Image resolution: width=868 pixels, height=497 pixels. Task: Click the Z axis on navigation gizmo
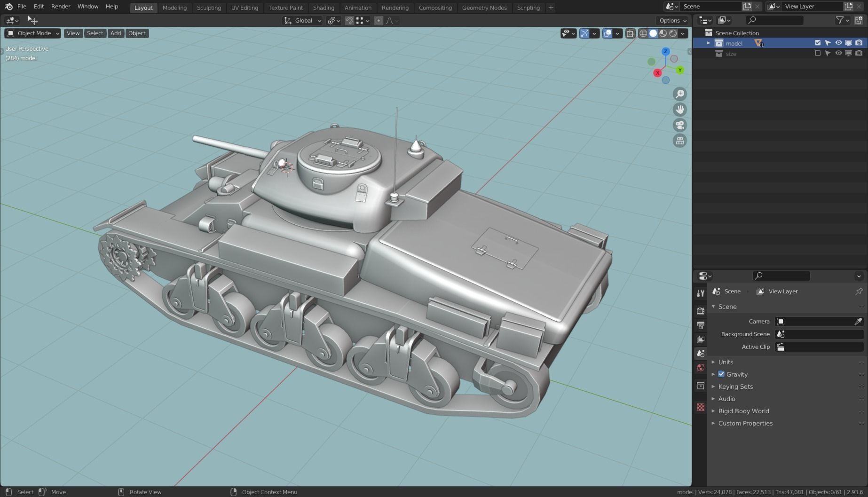click(x=666, y=51)
